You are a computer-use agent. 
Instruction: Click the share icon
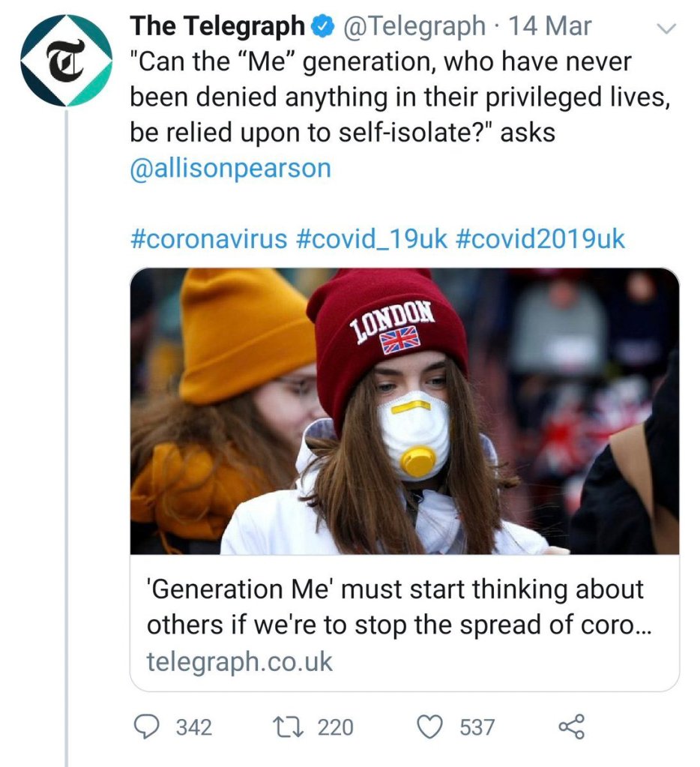pyautogui.click(x=571, y=726)
